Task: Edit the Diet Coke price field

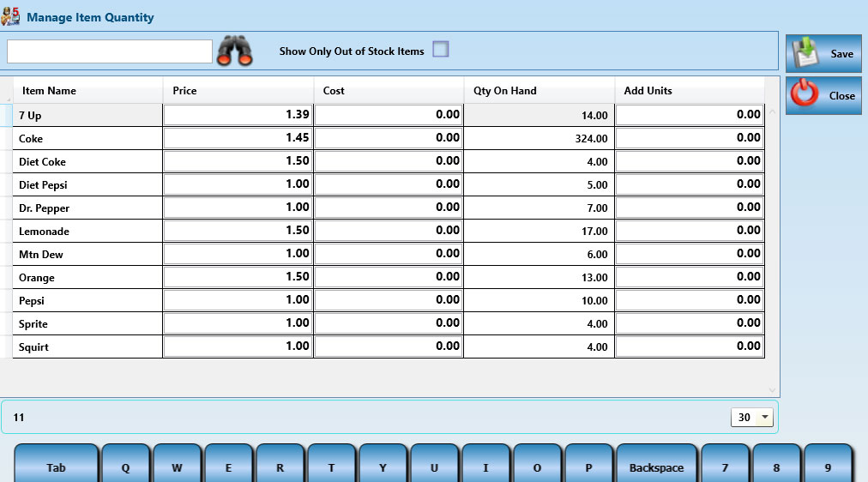Action: [x=238, y=161]
